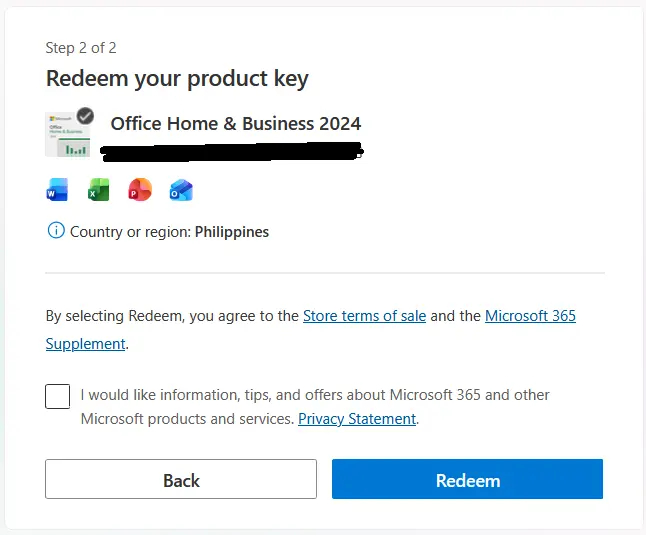
Task: Click the Excel app icon
Action: [x=98, y=189]
